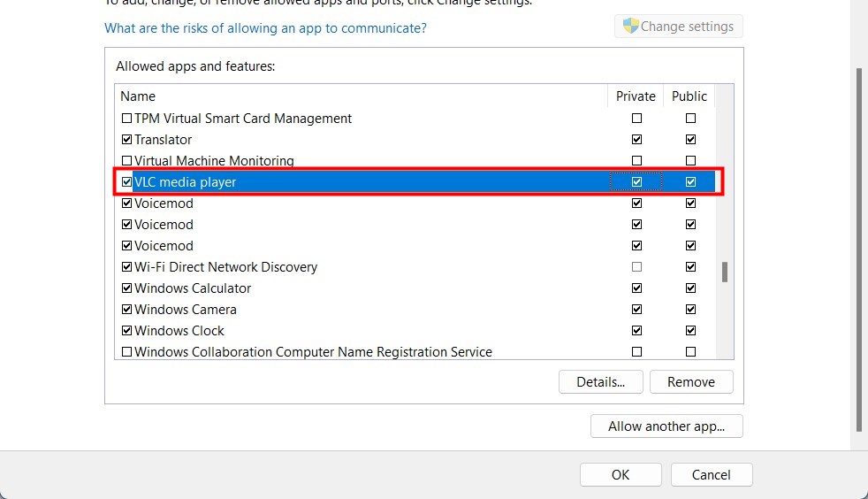Uncheck Windows Calculator Public checkbox
Viewport: 868px width, 499px height.
pyautogui.click(x=690, y=288)
